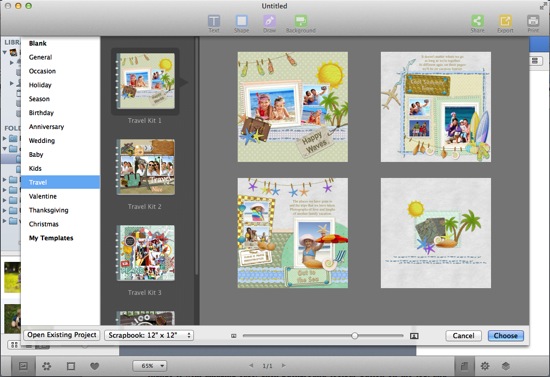Select the surfboard family template page preview
The image size is (550, 377).
[x=436, y=107]
